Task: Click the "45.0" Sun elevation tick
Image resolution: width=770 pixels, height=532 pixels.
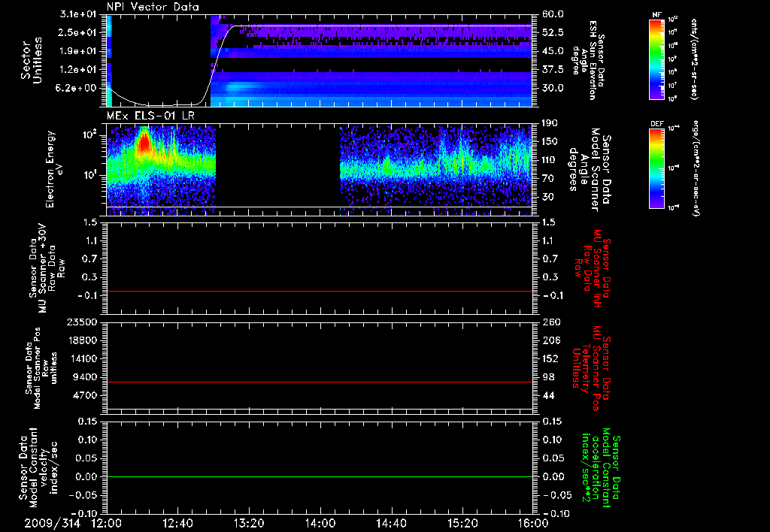Action: tap(553, 51)
